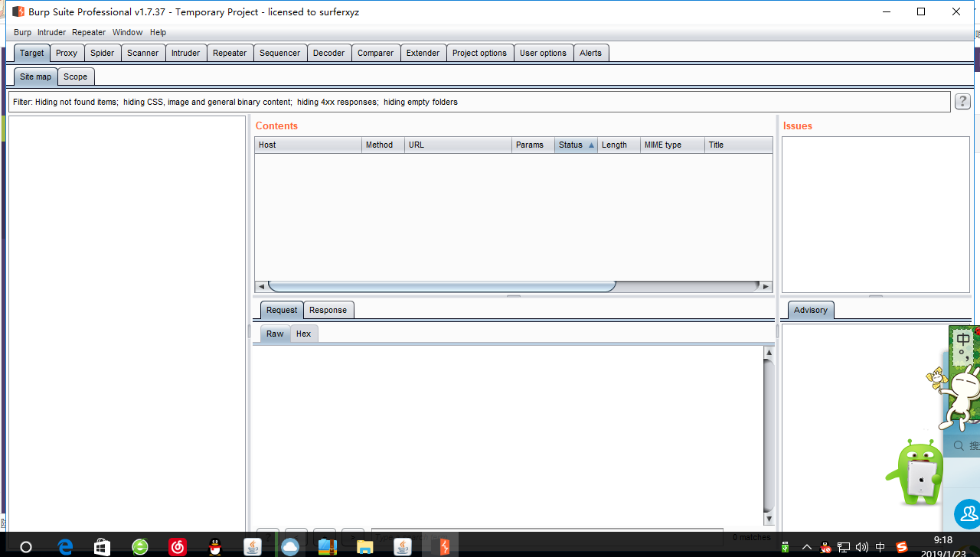Show the Hex view of the request
Viewport: 980px width, 557px height.
(x=303, y=334)
